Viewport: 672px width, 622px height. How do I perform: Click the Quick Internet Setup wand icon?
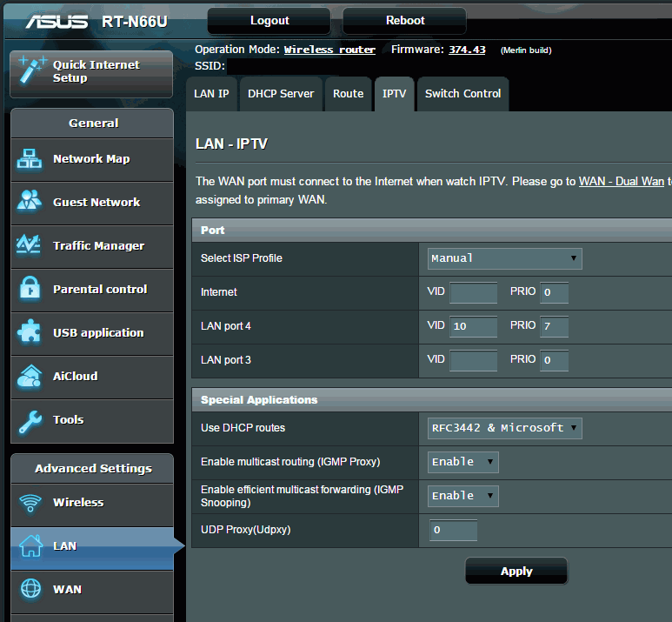coord(30,71)
